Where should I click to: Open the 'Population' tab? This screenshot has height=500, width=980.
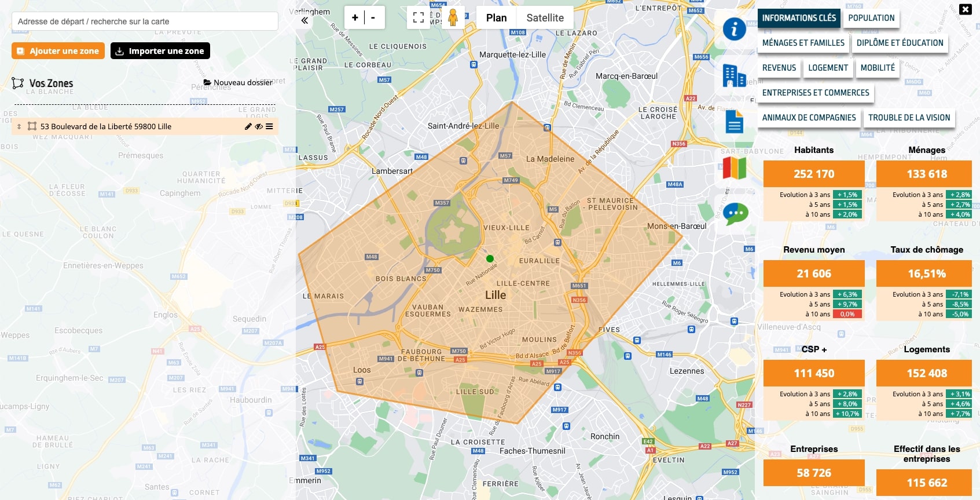tap(871, 18)
